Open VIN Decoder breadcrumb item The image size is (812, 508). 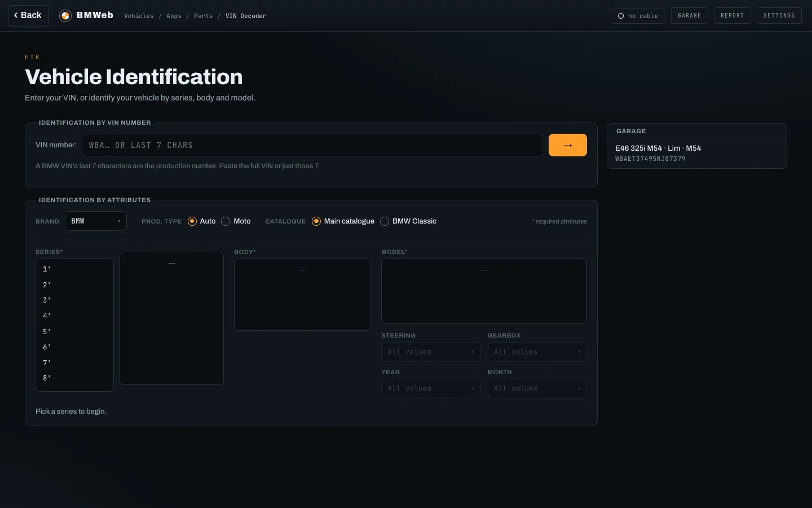pyautogui.click(x=246, y=16)
